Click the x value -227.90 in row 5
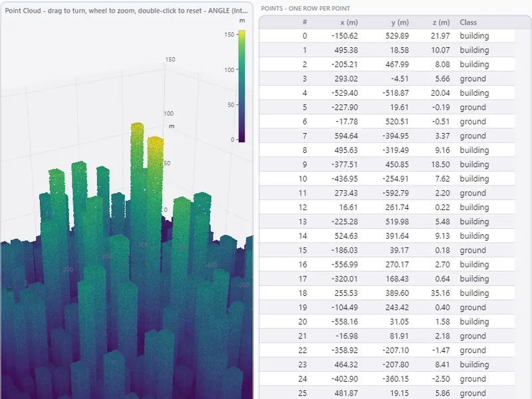Screen dimensions: 532x399 pos(344,107)
